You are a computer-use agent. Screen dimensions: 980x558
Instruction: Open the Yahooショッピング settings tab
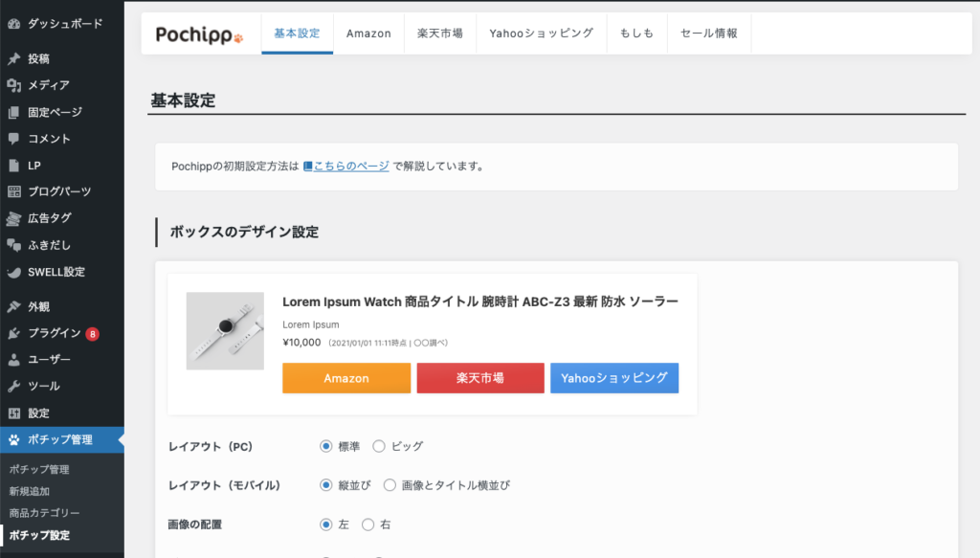coord(542,33)
